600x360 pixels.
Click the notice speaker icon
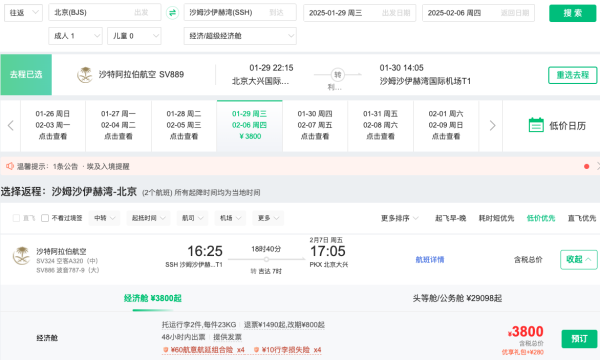tap(10, 166)
